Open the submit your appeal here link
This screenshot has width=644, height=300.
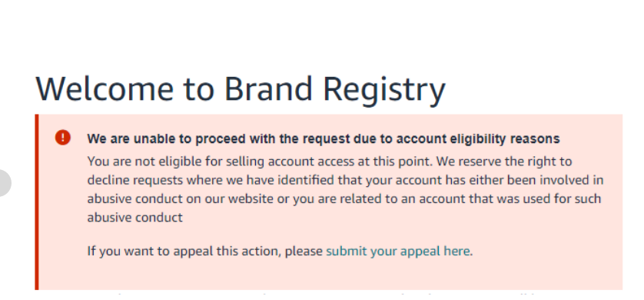point(397,251)
